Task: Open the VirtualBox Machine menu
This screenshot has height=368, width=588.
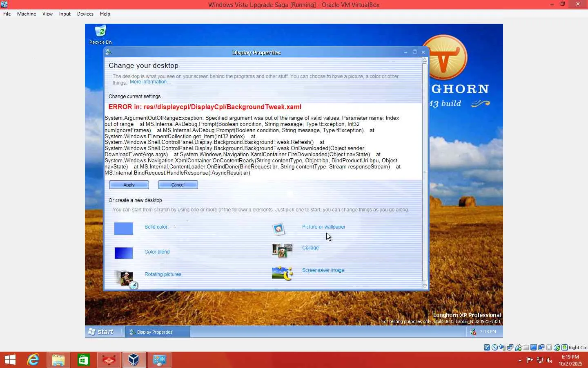Action: coord(27,14)
